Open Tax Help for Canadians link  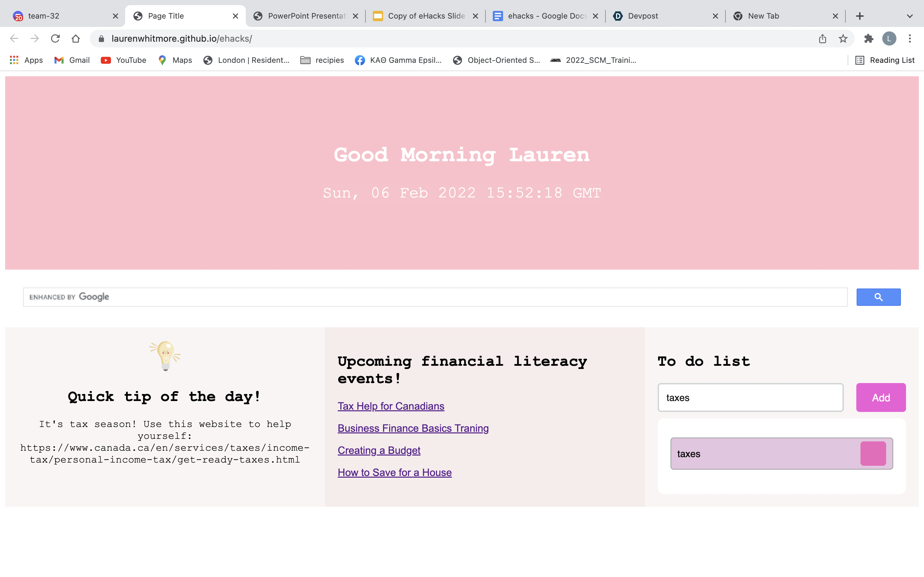point(390,406)
